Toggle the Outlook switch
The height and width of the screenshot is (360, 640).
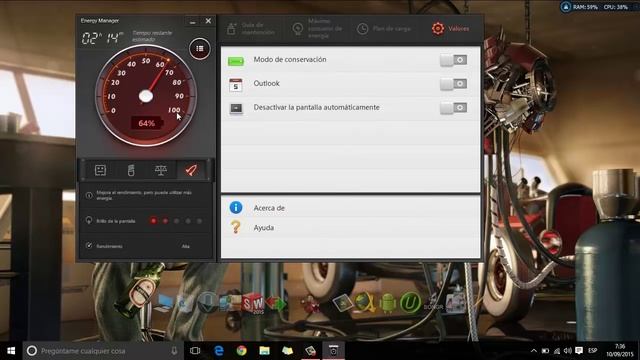pyautogui.click(x=453, y=84)
